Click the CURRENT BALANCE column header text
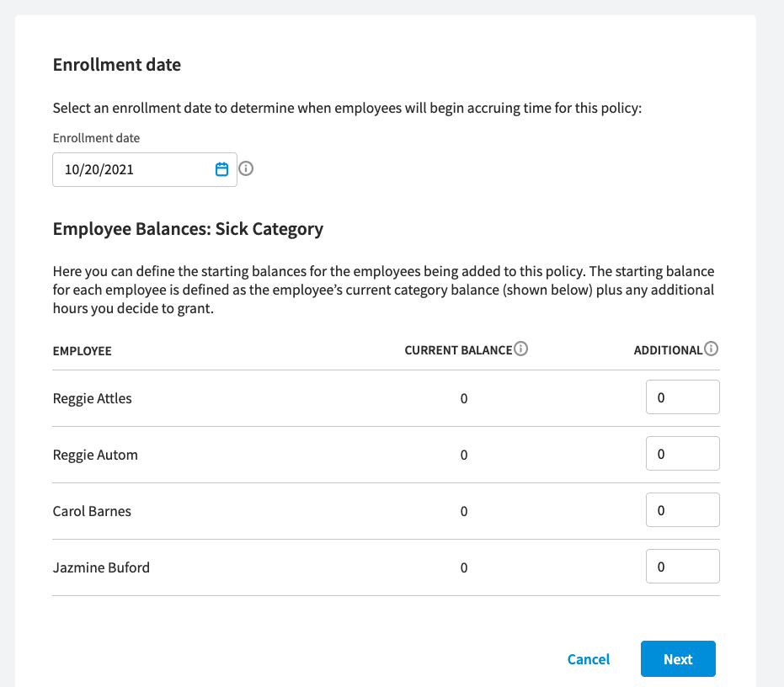This screenshot has height=687, width=784. point(458,350)
